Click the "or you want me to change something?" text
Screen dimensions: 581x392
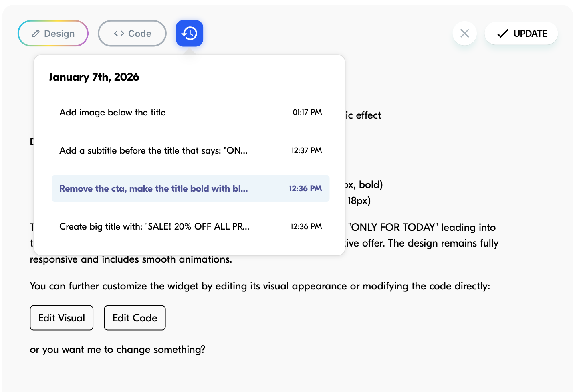pyautogui.click(x=117, y=350)
